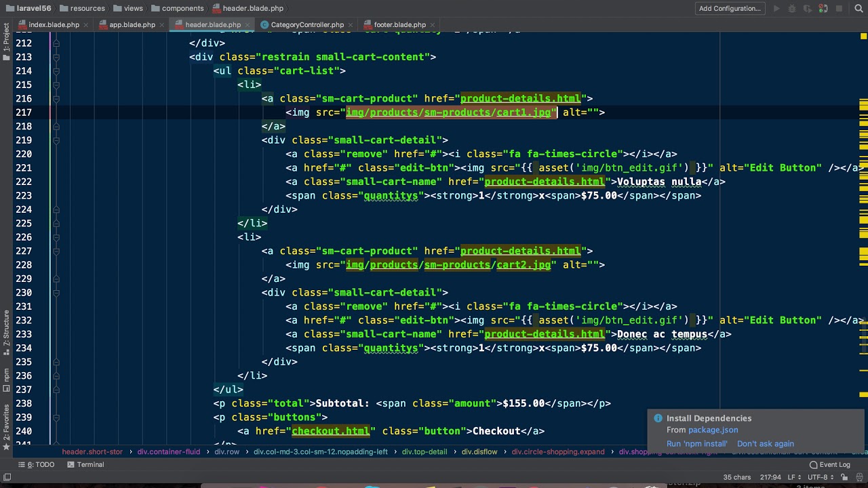Screen dimensions: 868x488
Task: Click Don't ask again link
Action: [x=765, y=444]
